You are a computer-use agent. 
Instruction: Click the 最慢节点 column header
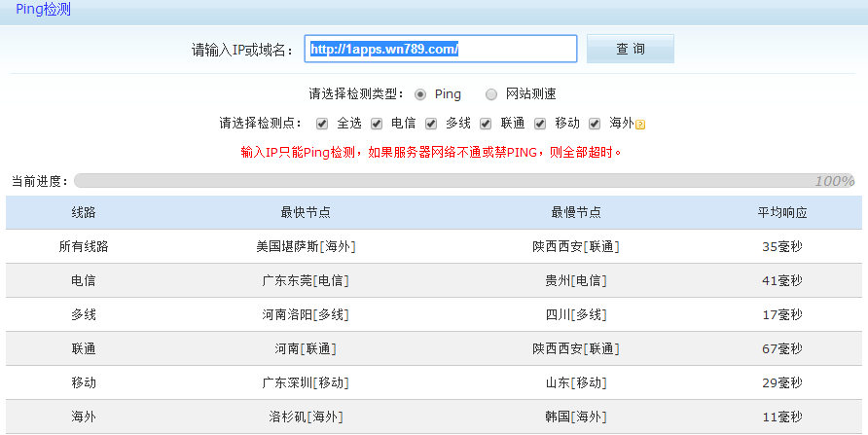(x=575, y=213)
